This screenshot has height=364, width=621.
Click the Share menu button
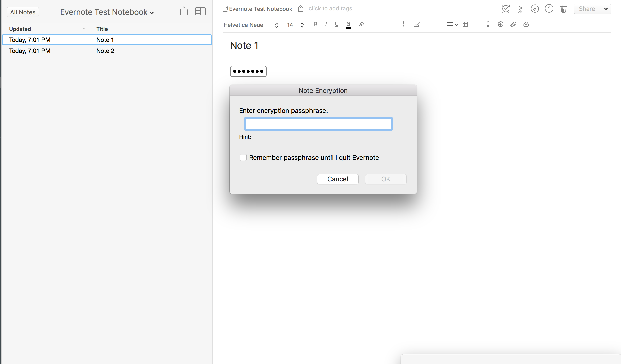(606, 9)
